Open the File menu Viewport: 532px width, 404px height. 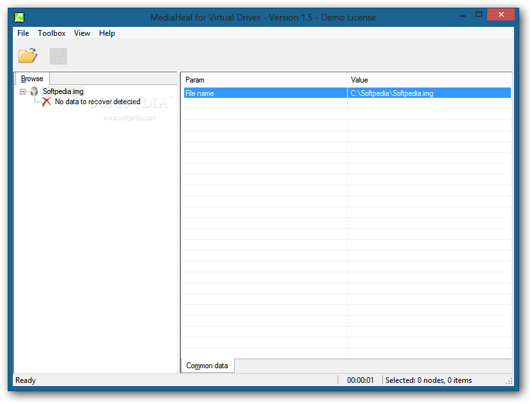point(23,33)
